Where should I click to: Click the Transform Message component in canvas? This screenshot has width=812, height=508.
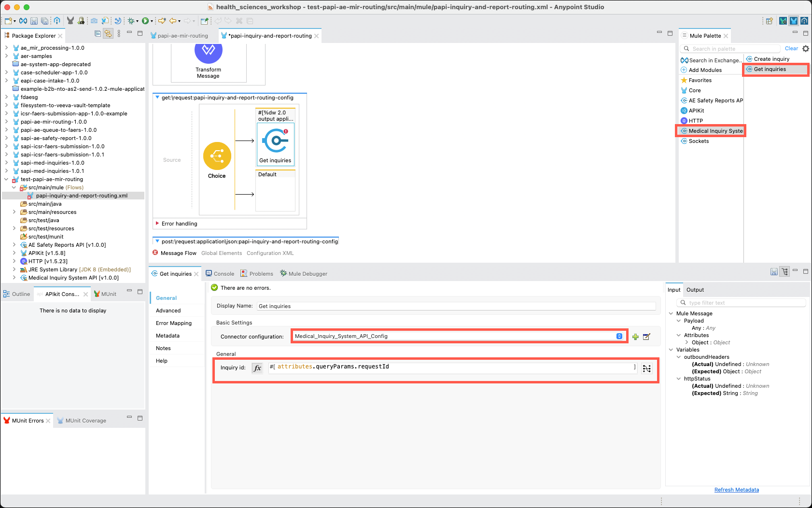tap(209, 61)
